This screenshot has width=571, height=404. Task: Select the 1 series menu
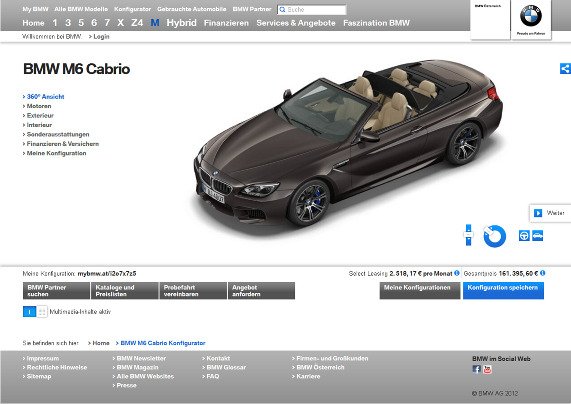pos(55,23)
